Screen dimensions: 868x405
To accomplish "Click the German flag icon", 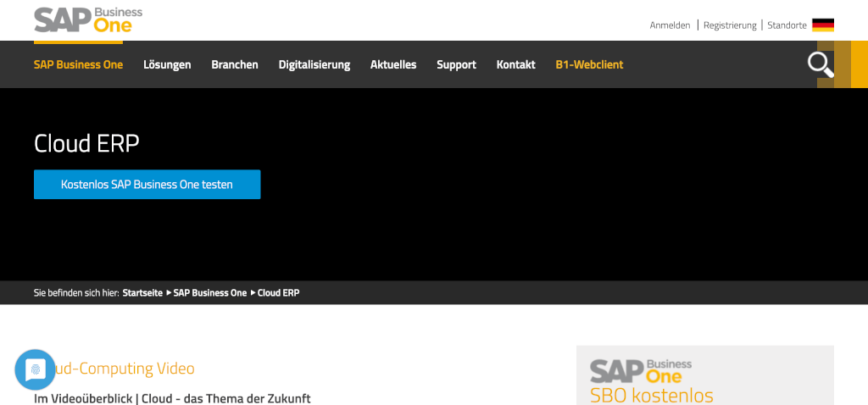I will pos(822,25).
